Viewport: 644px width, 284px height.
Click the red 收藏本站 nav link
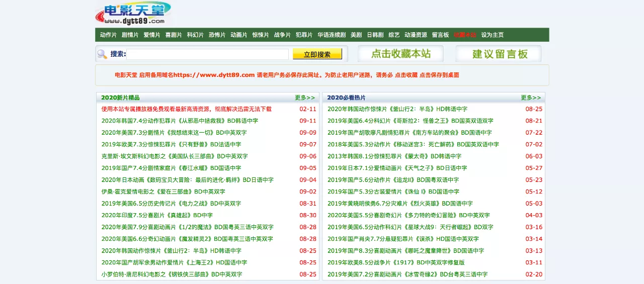tap(465, 35)
